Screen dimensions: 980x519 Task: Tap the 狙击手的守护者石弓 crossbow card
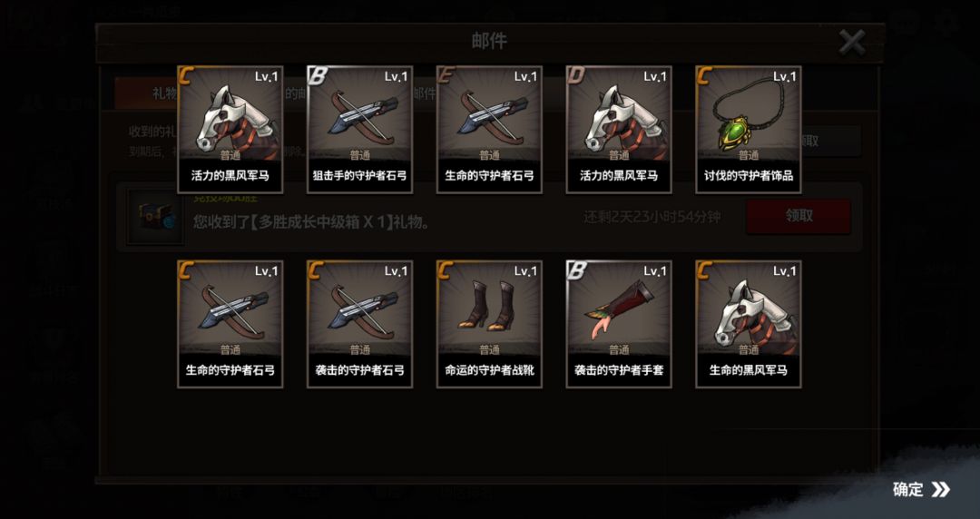point(359,130)
